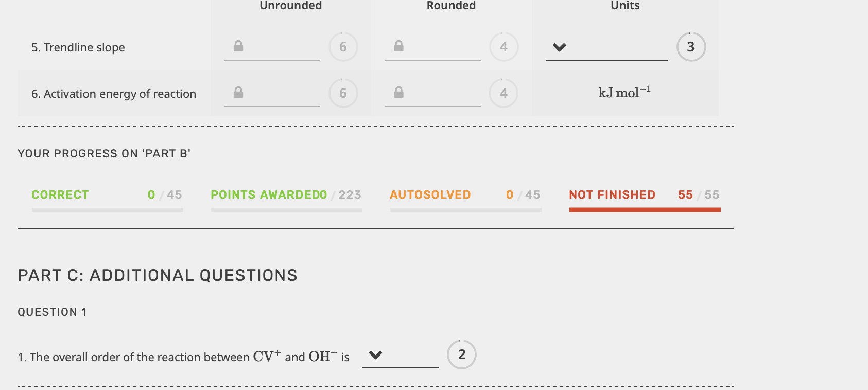Open the reaction order dropdown in Question 1
This screenshot has height=390, width=868.
(376, 355)
